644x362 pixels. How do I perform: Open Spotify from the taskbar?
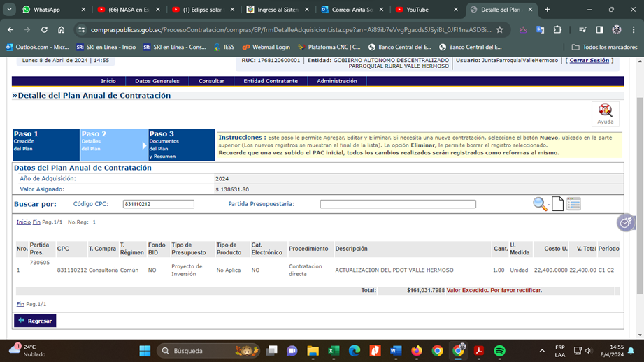tap(499, 351)
